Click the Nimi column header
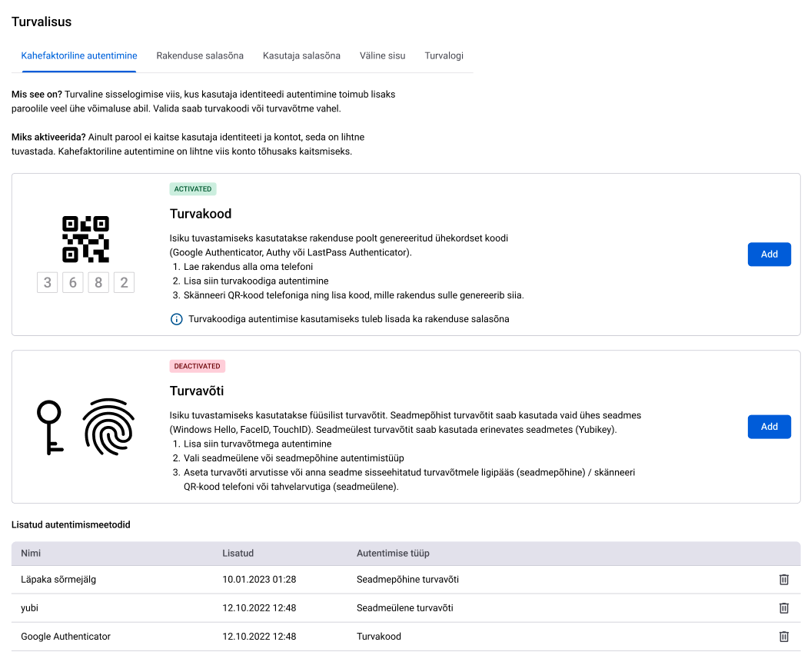Screen dimensions: 811x672 (31, 553)
